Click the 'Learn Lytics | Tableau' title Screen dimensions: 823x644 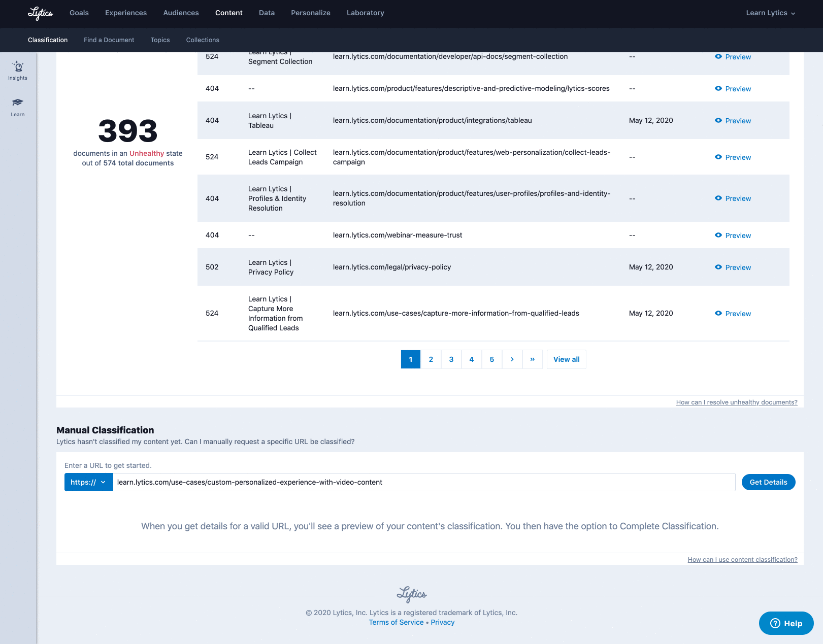click(270, 121)
